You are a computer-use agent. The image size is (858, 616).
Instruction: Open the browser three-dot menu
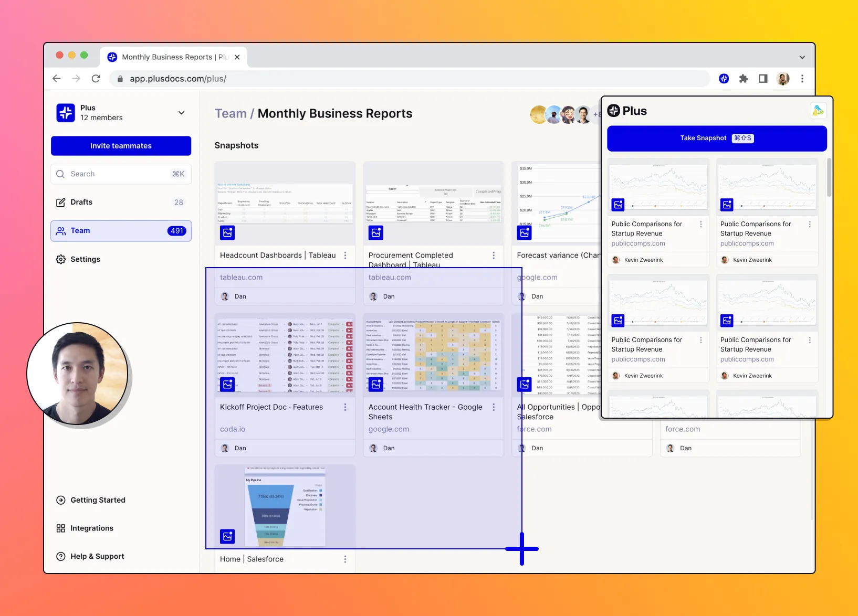(802, 79)
